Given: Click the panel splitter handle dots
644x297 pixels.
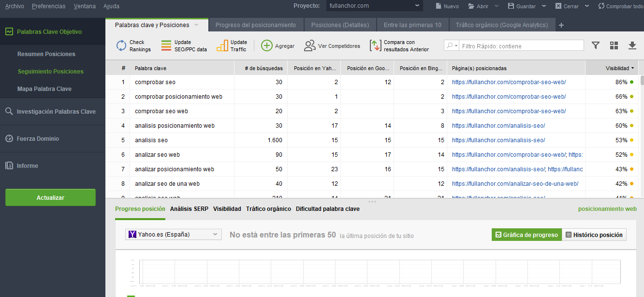Looking at the screenshot, I should tap(372, 201).
